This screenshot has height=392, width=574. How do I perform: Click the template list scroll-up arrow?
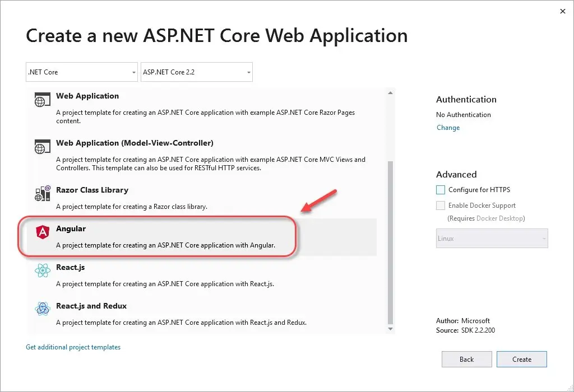tap(390, 93)
